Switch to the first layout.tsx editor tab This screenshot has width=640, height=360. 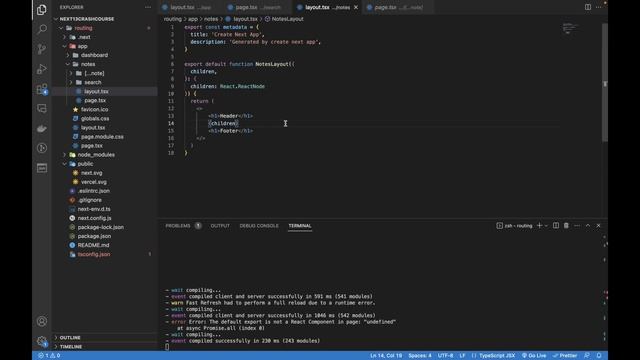click(x=190, y=7)
